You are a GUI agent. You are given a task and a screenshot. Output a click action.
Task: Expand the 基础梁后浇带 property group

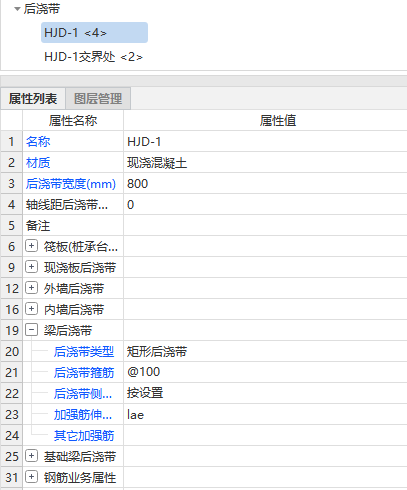coord(31,456)
